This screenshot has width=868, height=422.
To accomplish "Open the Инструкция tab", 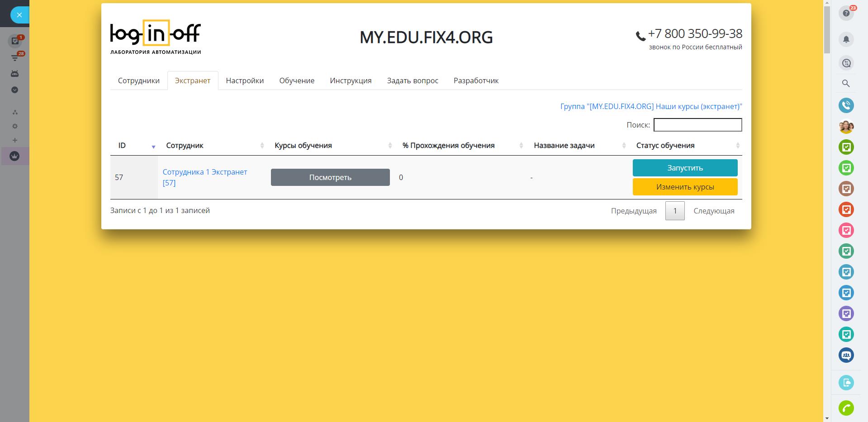I will 351,81.
